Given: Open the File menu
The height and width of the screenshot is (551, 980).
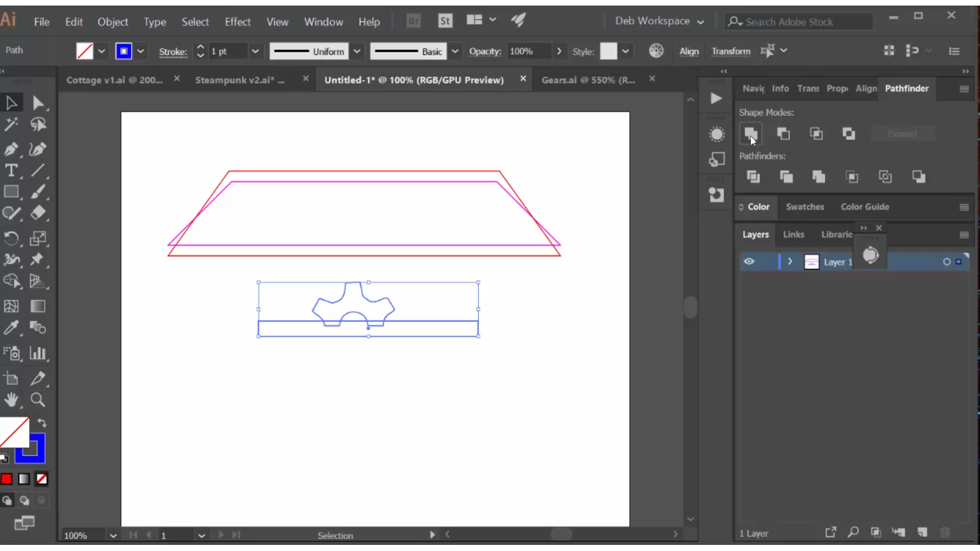Looking at the screenshot, I should [x=42, y=21].
